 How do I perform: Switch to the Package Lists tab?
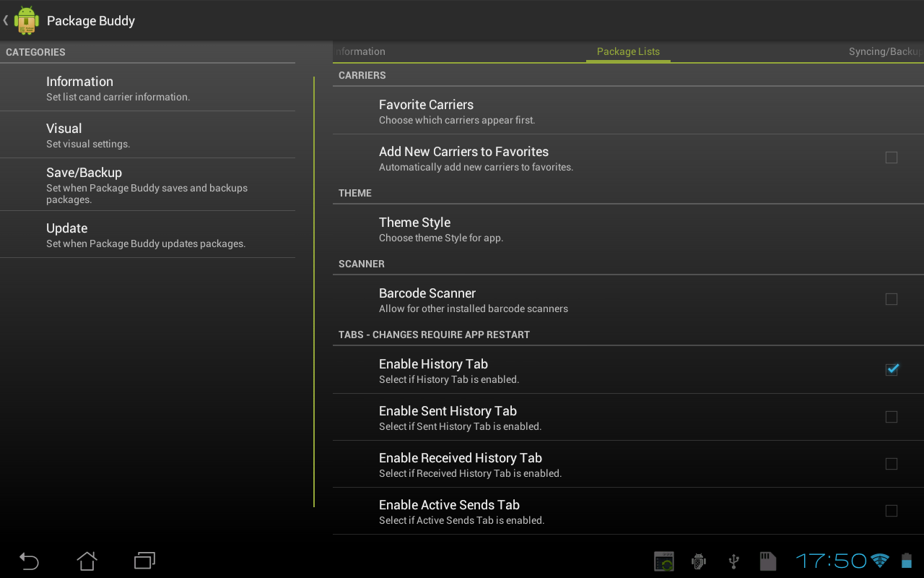(x=628, y=52)
